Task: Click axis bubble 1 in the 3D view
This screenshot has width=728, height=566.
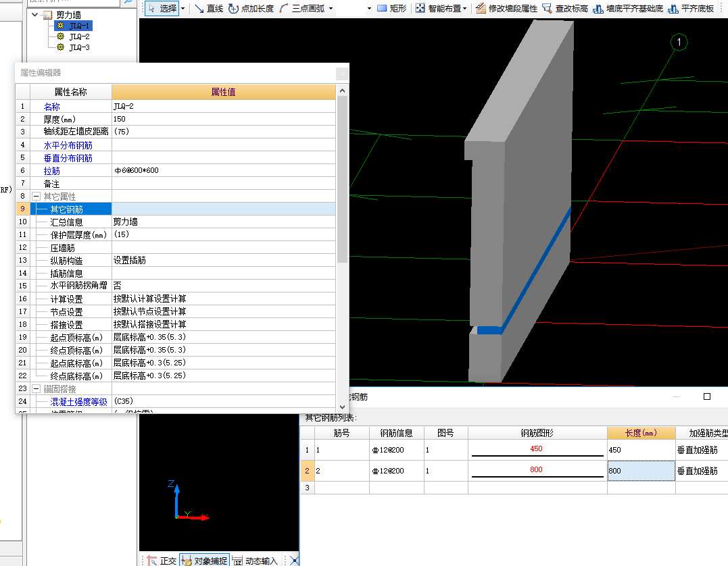Action: [679, 43]
